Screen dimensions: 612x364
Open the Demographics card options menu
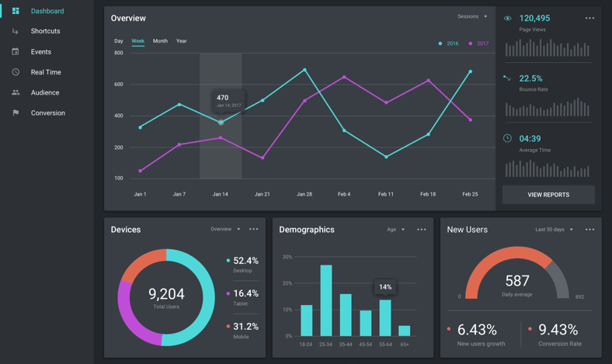coord(422,230)
